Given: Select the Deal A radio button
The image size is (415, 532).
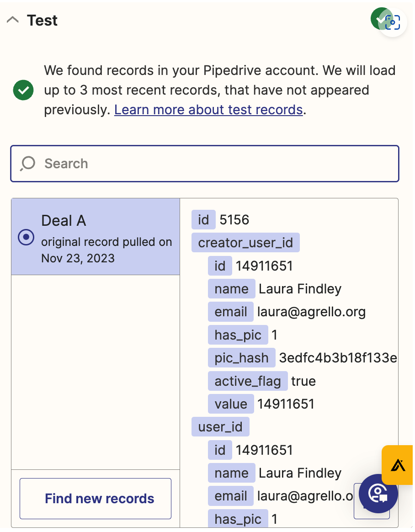Looking at the screenshot, I should click(x=26, y=237).
